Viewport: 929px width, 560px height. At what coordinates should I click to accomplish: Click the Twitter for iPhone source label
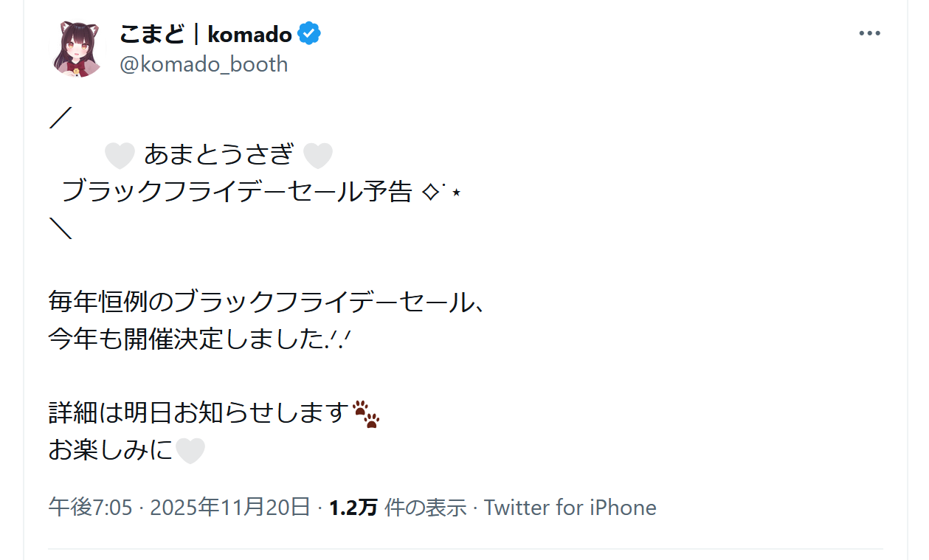click(570, 508)
